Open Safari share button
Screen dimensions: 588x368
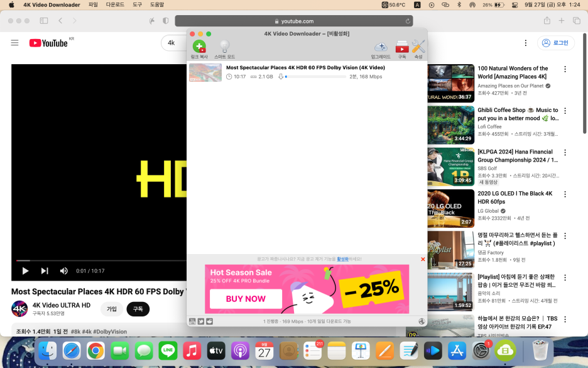(x=547, y=21)
